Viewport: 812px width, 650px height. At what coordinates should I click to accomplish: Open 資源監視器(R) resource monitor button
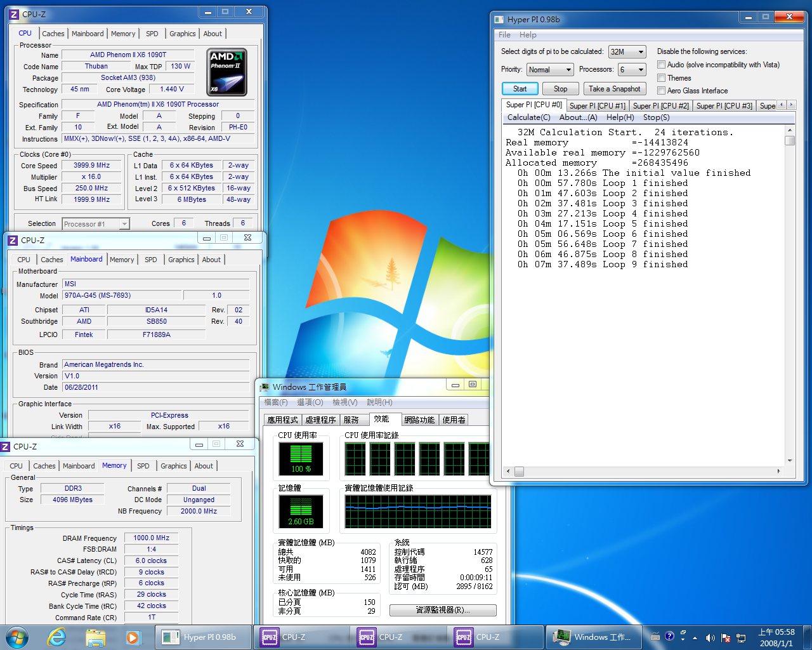(443, 610)
